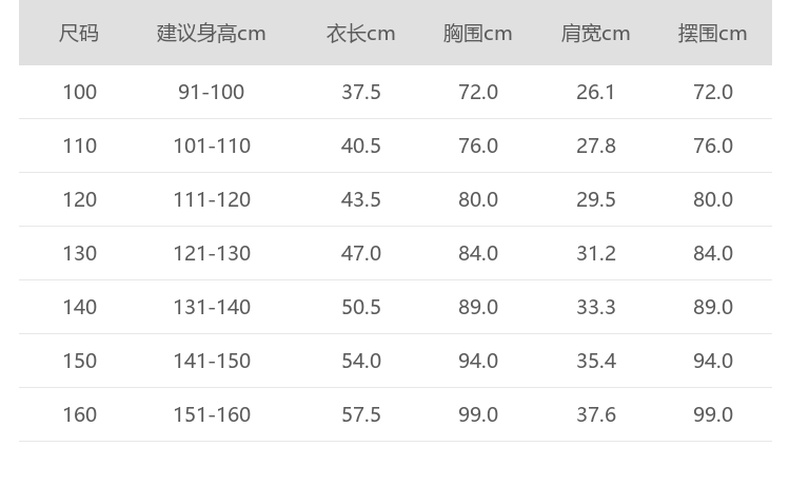Click the 31.2 shoulder width value
This screenshot has height=485, width=790.
tap(596, 253)
